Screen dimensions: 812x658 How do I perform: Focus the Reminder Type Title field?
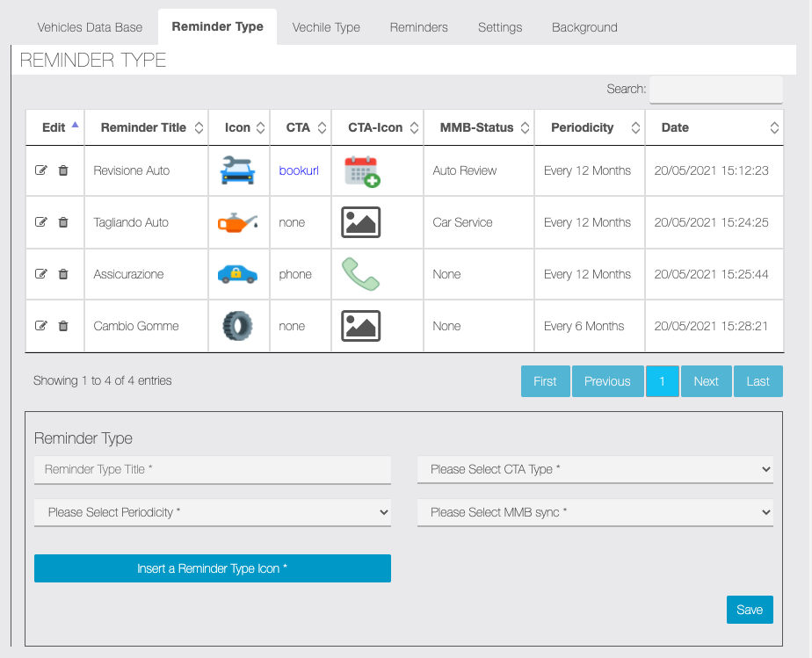(x=213, y=469)
